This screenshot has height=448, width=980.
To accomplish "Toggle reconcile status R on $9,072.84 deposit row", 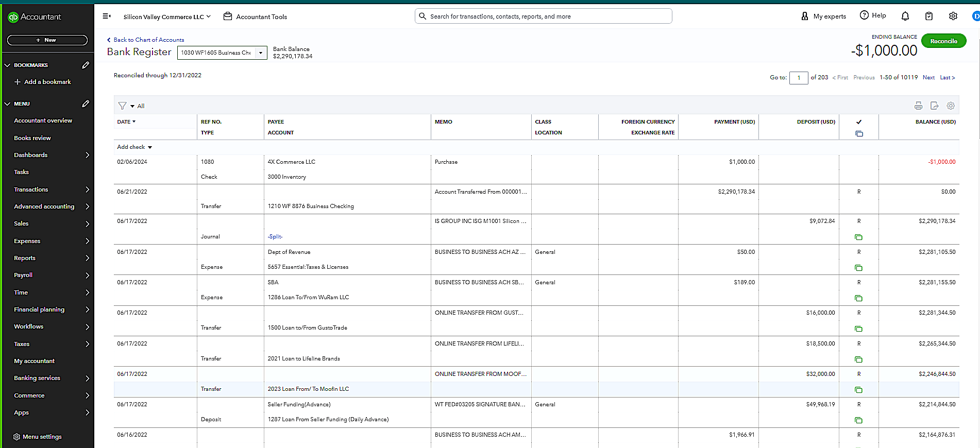I will (858, 221).
